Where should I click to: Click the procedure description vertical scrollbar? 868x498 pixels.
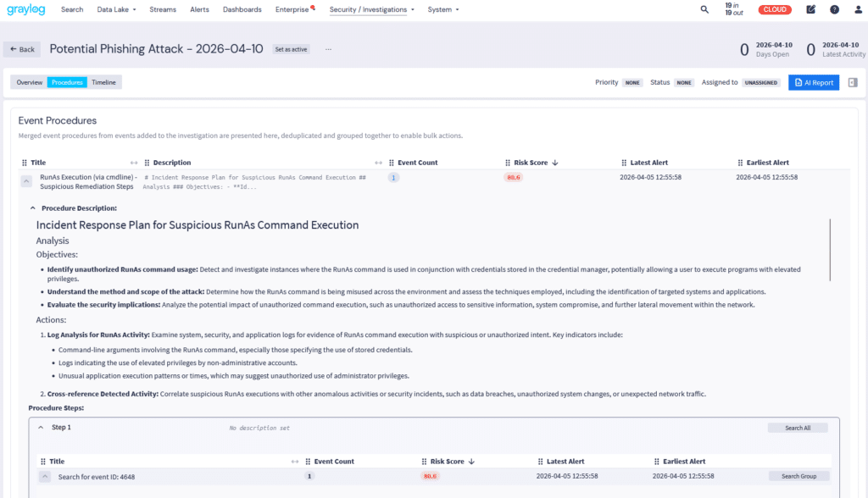830,250
